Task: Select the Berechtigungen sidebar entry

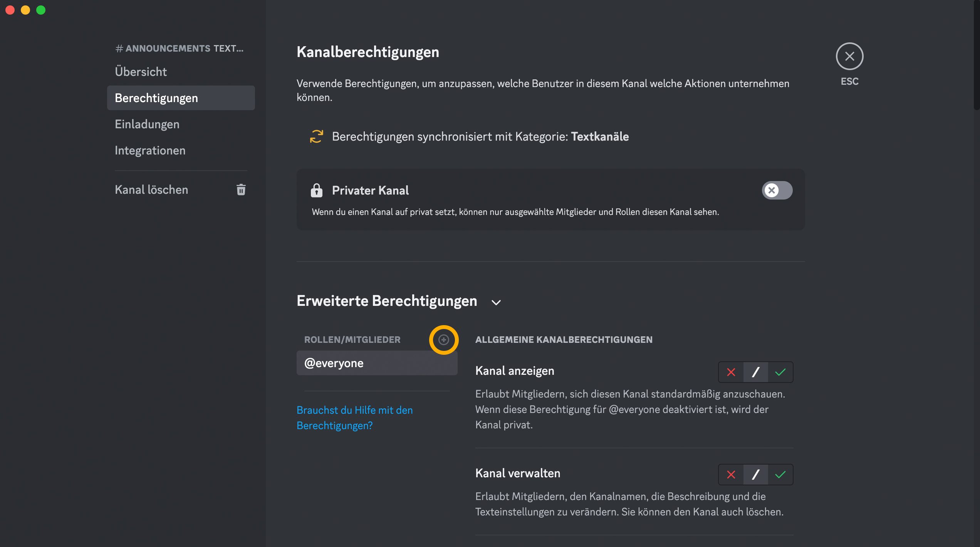Action: pyautogui.click(x=156, y=98)
